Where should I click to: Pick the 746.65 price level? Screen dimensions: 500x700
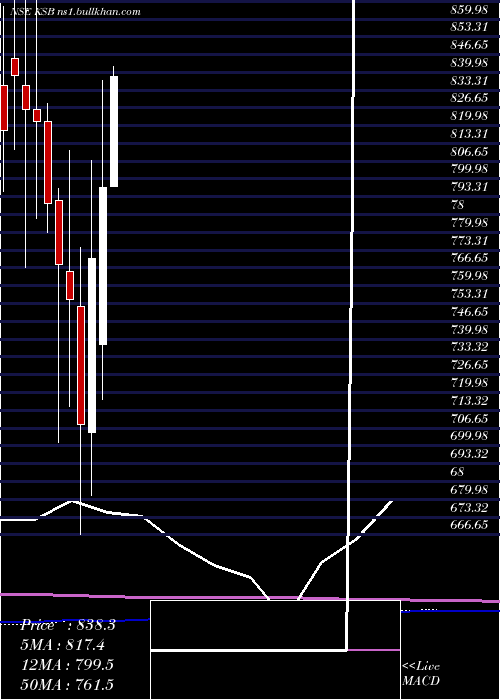pyautogui.click(x=469, y=311)
